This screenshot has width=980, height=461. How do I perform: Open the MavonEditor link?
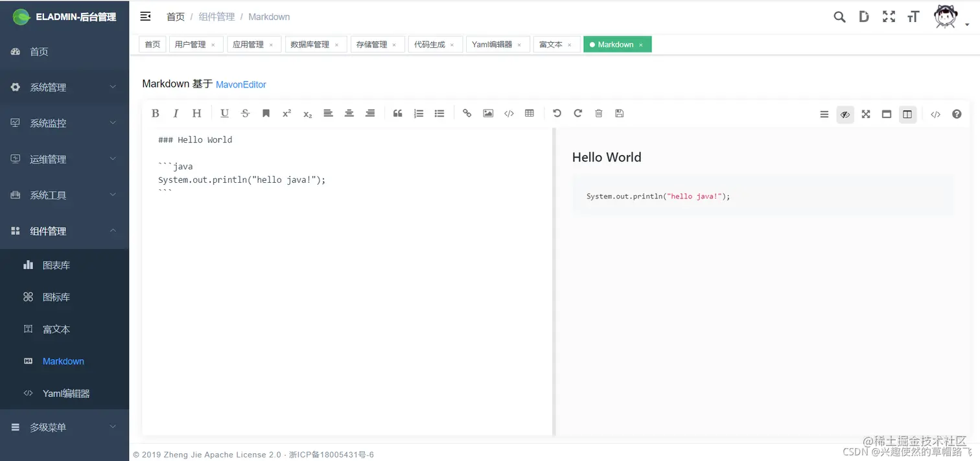(x=241, y=84)
